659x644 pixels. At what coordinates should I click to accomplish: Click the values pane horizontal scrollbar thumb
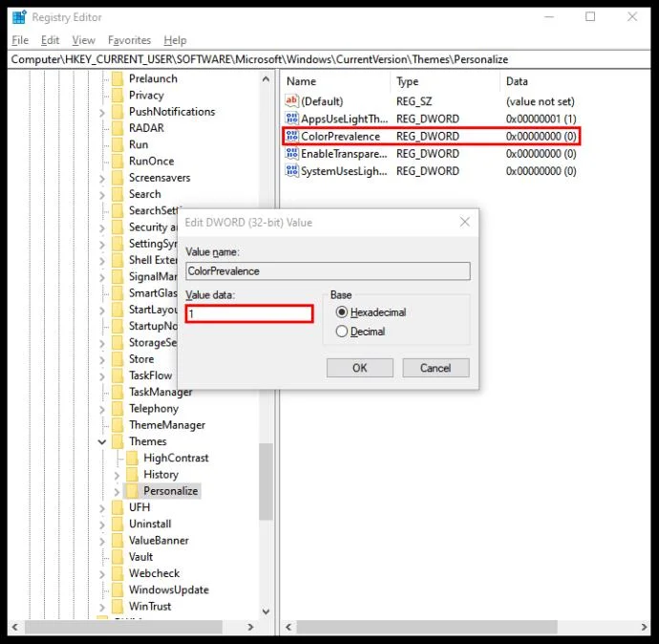point(427,627)
